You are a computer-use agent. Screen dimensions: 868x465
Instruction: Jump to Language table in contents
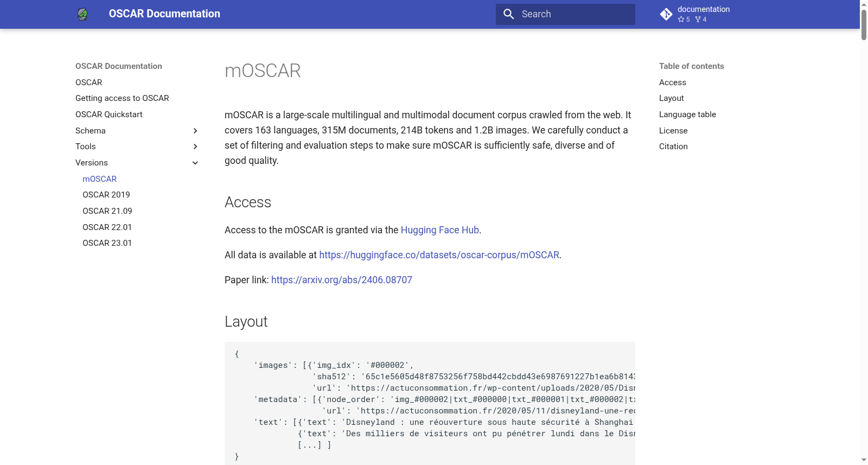[x=688, y=114]
